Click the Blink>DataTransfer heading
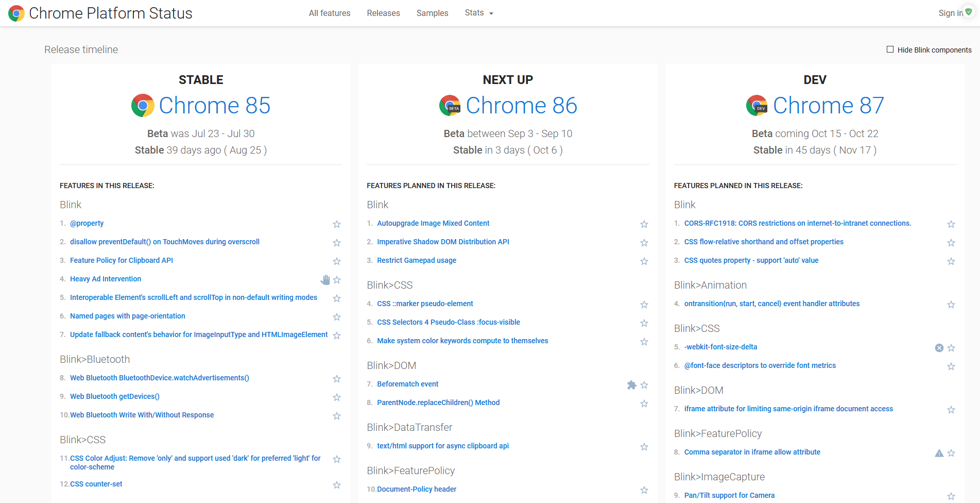Viewport: 980px width, 503px height. (409, 427)
